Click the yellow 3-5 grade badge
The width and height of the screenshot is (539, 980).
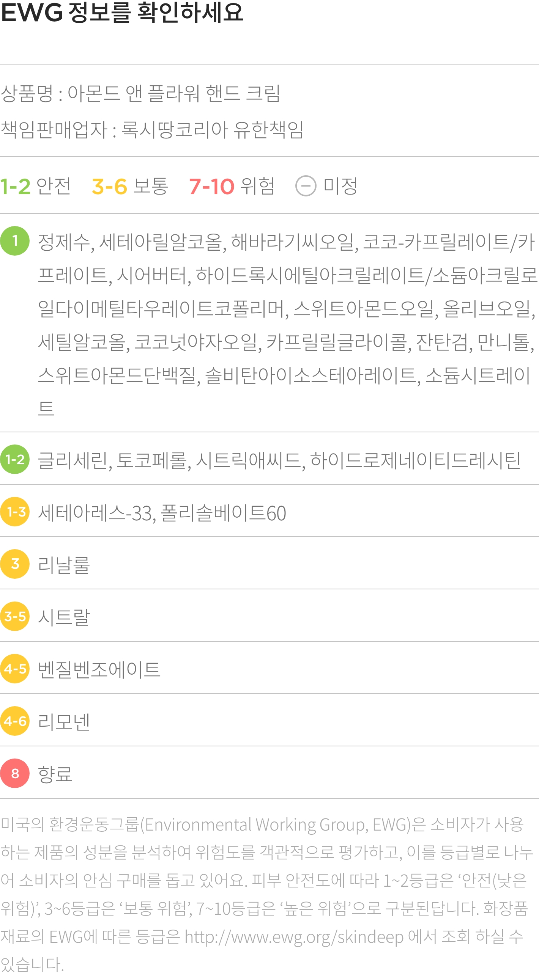click(x=15, y=616)
